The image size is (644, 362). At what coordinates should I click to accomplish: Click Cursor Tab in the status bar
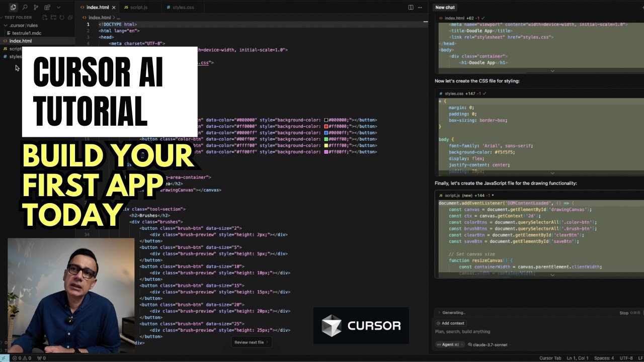pyautogui.click(x=550, y=358)
